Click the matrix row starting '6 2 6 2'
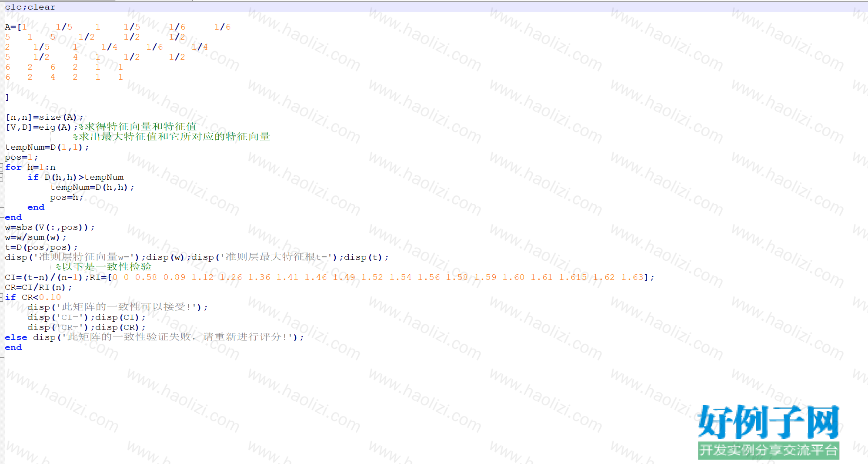The image size is (868, 464). 64,67
